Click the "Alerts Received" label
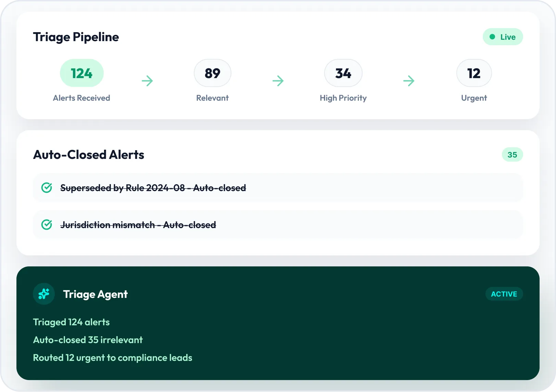Image resolution: width=556 pixels, height=392 pixels. tap(81, 98)
